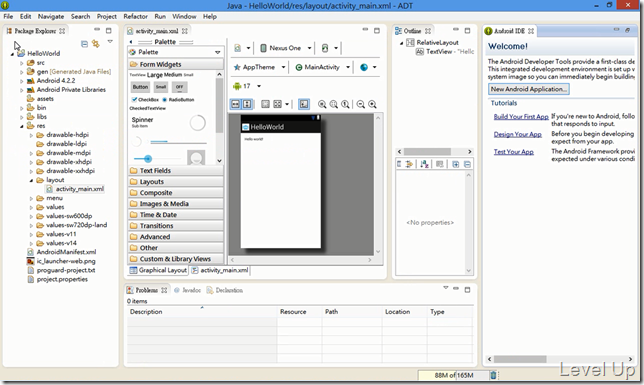Open the Window menu
This screenshot has height=385, width=644.
[184, 16]
